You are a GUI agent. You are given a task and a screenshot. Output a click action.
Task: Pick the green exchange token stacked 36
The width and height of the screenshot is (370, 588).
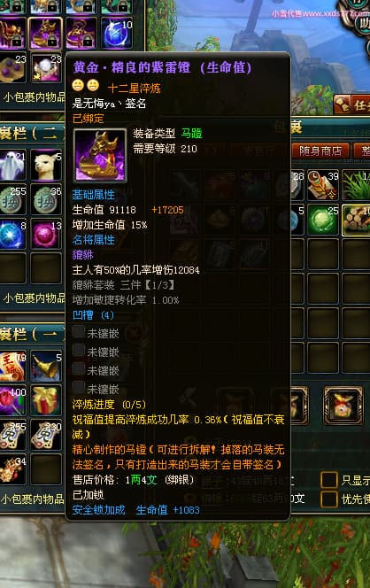pos(46,199)
